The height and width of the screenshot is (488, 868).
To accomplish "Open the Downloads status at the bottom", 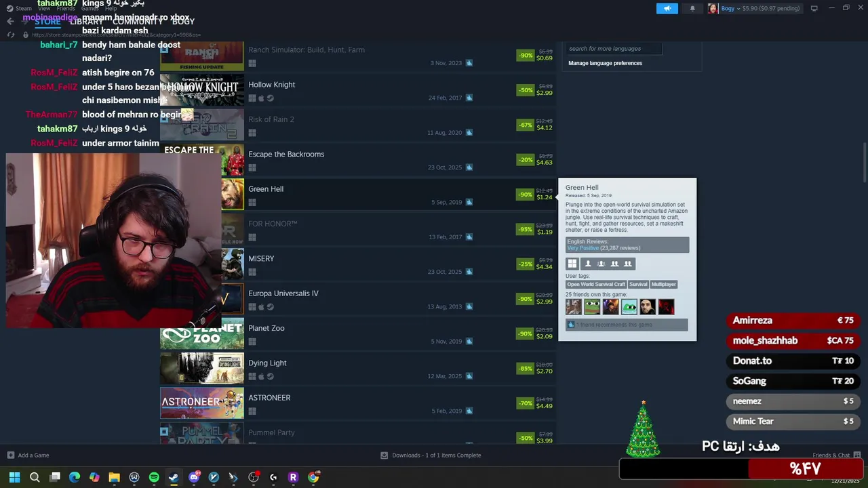I will click(x=431, y=455).
